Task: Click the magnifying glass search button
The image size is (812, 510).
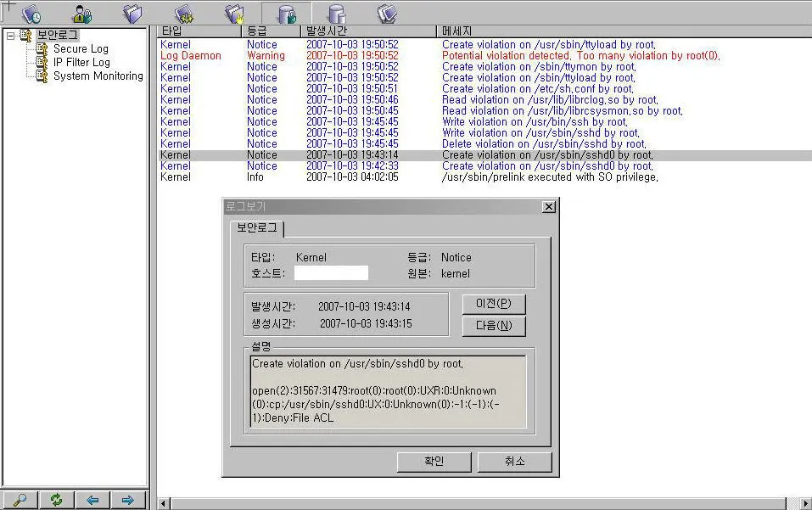Action: point(20,500)
